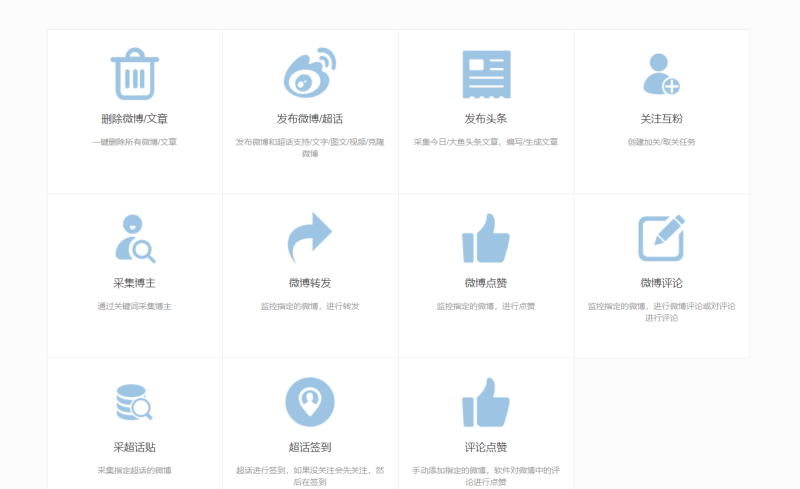Open the user search icon for 采集博主

pyautogui.click(x=134, y=238)
